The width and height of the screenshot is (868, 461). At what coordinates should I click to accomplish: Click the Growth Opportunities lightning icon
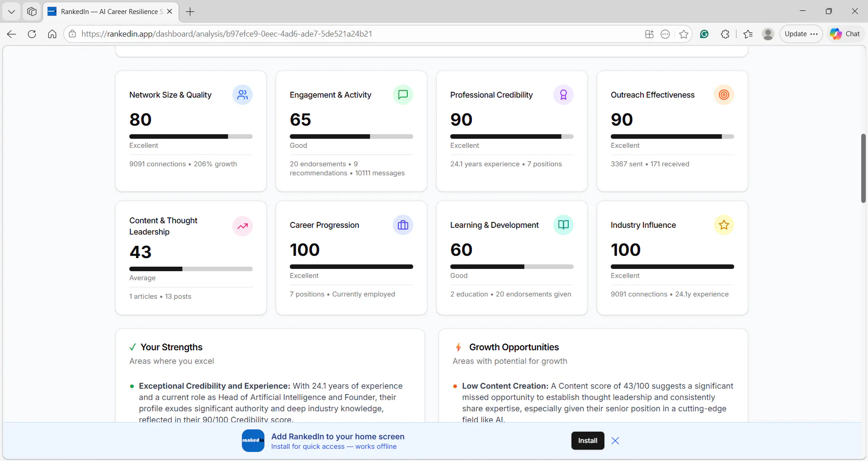pos(458,347)
